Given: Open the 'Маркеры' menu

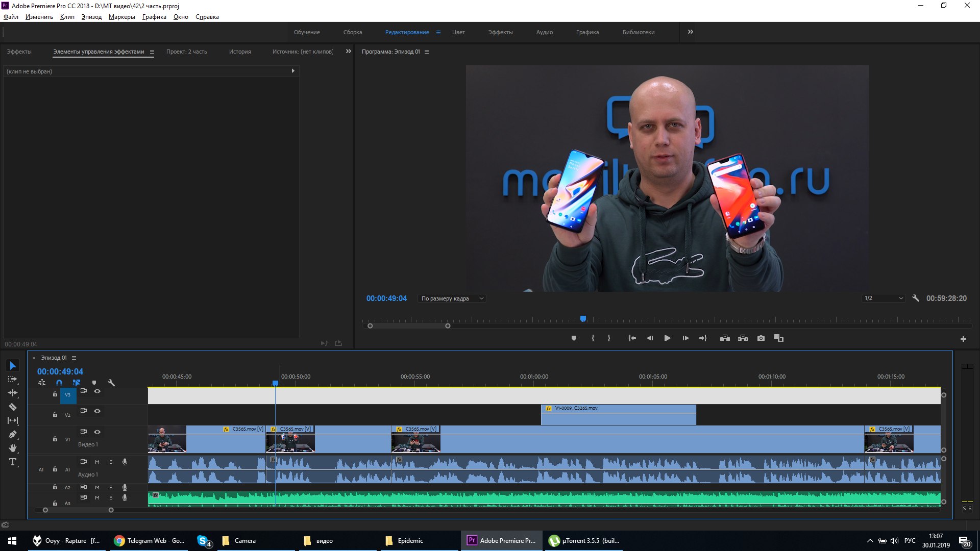Looking at the screenshot, I should 122,17.
